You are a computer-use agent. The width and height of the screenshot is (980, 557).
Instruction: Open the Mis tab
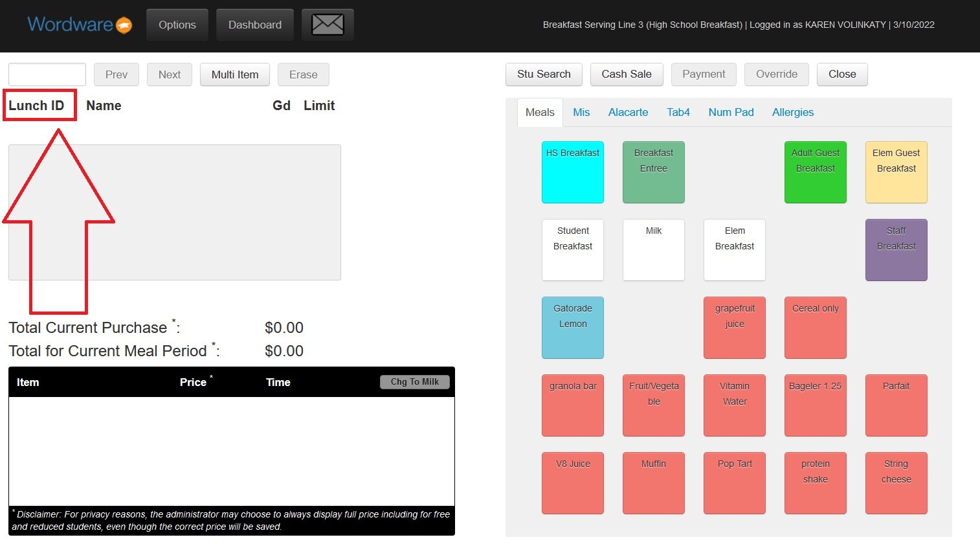[x=581, y=112]
